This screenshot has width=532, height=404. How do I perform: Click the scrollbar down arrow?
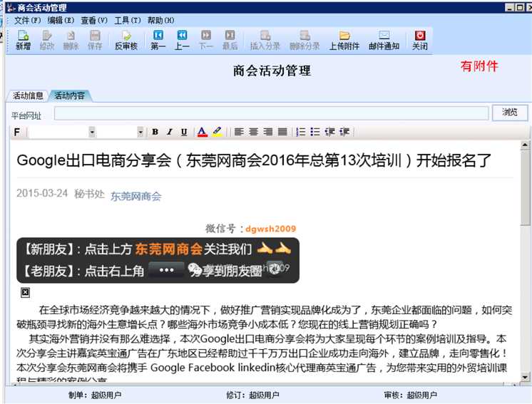coord(525,376)
